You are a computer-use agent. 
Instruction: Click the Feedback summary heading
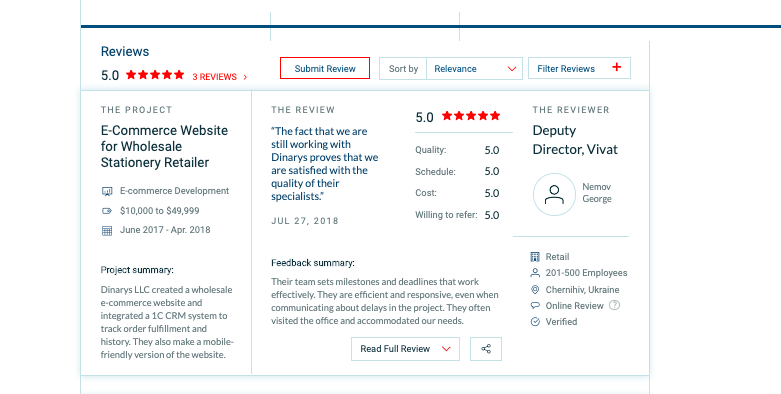point(313,263)
